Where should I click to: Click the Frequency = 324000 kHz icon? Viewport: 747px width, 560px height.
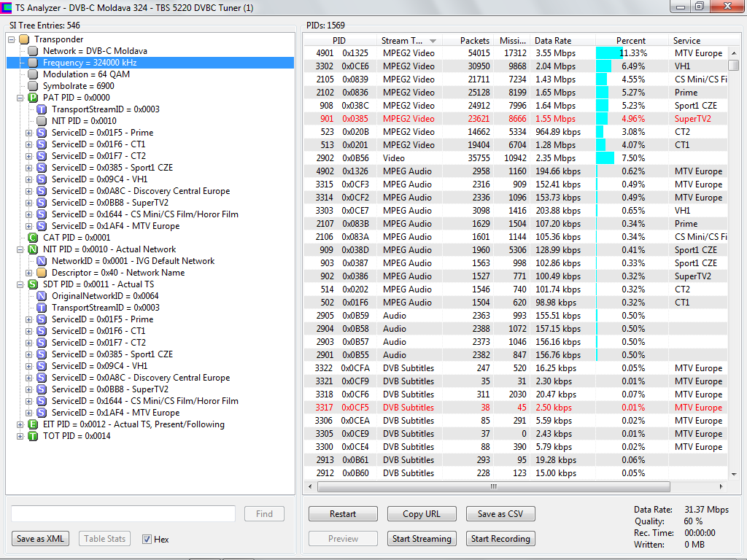[33, 63]
